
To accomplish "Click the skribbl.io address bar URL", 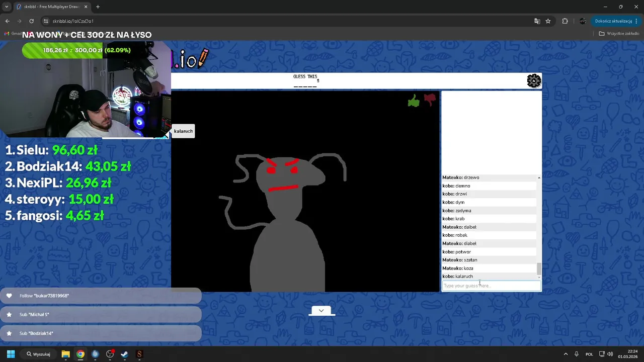I will pos(73,21).
